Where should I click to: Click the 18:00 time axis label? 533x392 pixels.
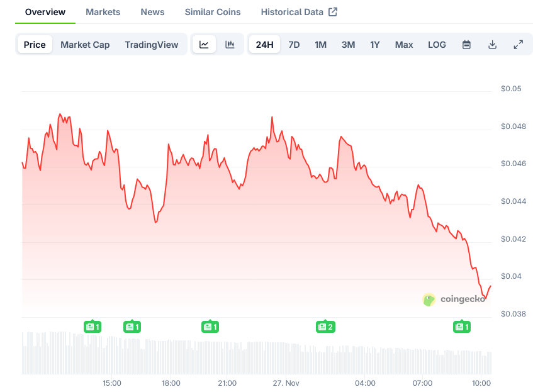(171, 383)
